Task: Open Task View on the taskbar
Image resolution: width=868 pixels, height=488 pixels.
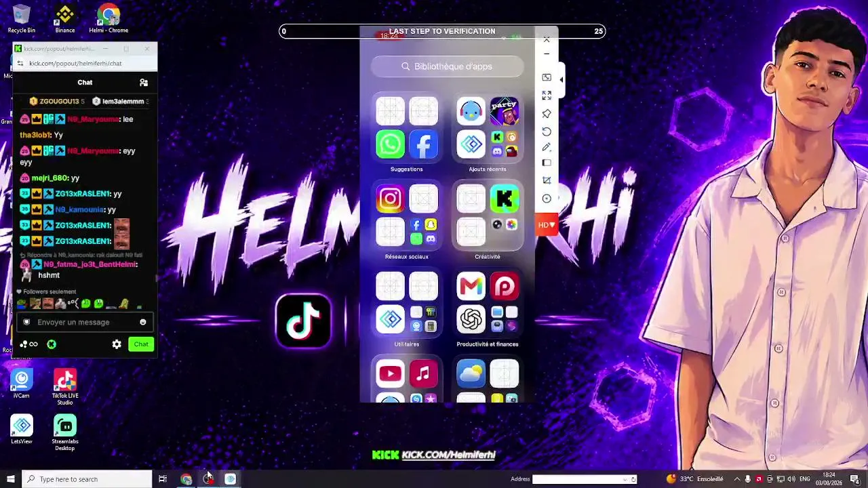Action: coord(163,479)
